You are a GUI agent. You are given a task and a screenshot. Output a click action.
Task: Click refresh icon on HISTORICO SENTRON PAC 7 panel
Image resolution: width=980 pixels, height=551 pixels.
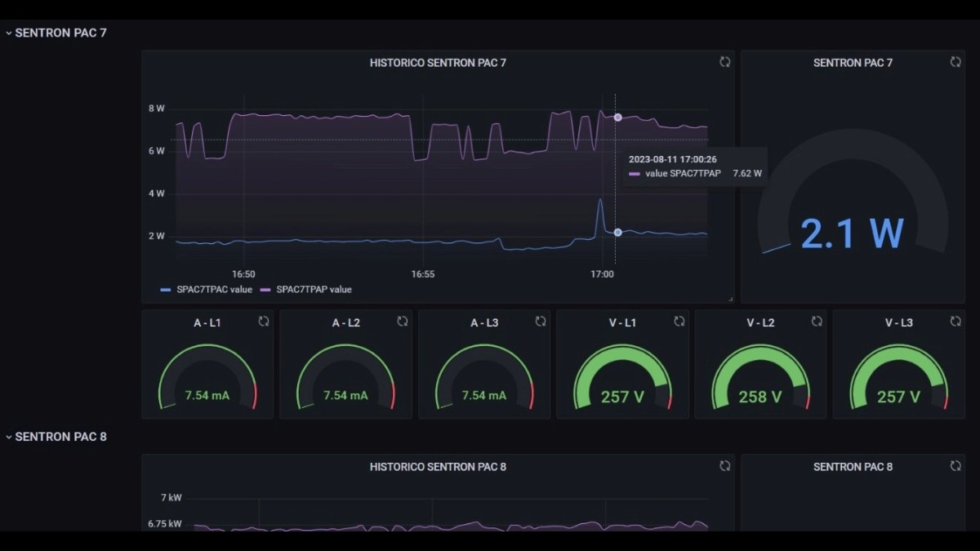tap(724, 62)
